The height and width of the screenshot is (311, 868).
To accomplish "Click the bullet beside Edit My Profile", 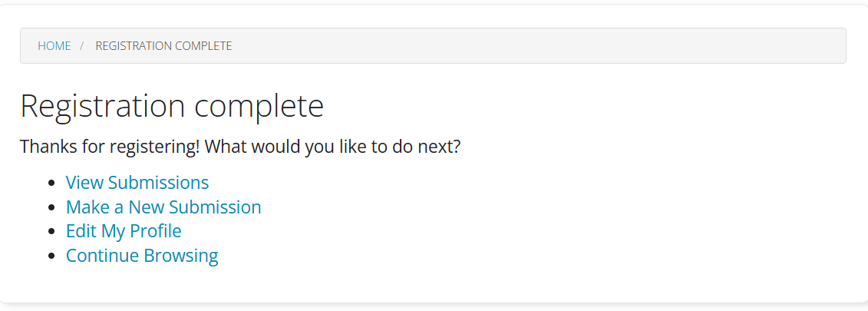I will (x=51, y=232).
